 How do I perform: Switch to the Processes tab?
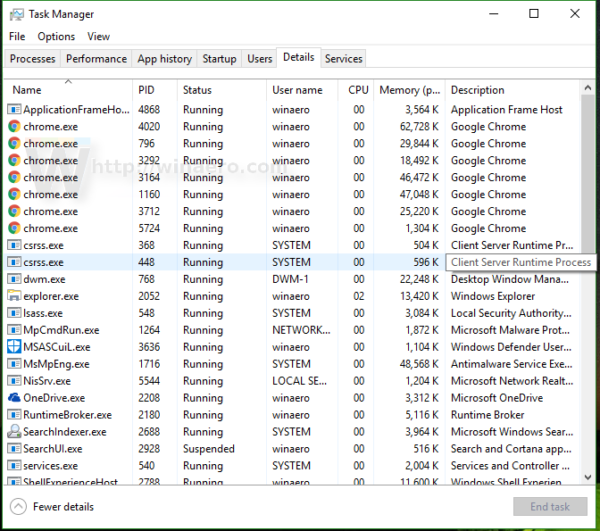[33, 59]
